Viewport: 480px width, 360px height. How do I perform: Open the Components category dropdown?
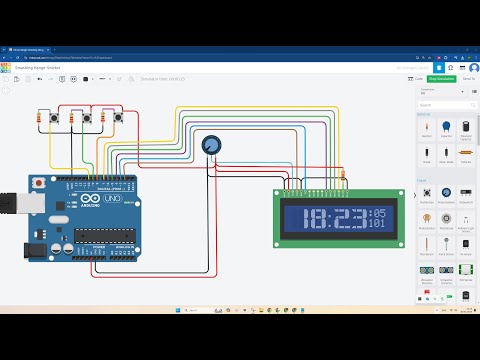point(443,91)
